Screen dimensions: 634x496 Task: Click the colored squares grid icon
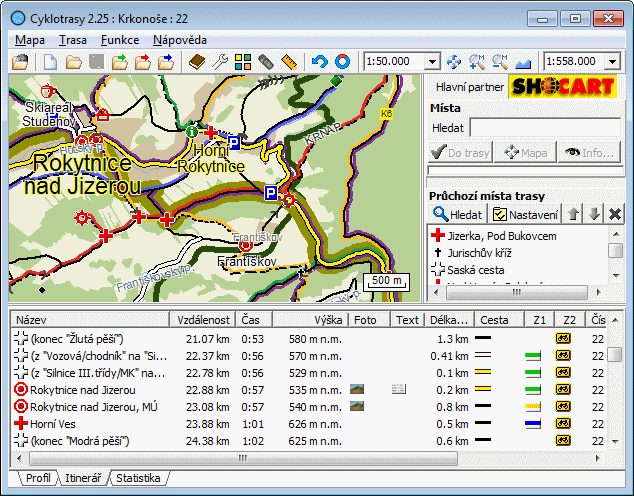[x=243, y=62]
